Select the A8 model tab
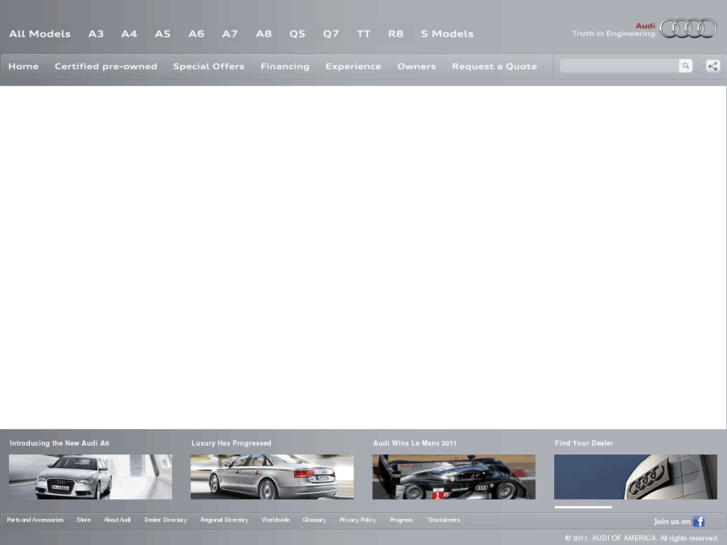The height and width of the screenshot is (545, 727). [x=264, y=34]
